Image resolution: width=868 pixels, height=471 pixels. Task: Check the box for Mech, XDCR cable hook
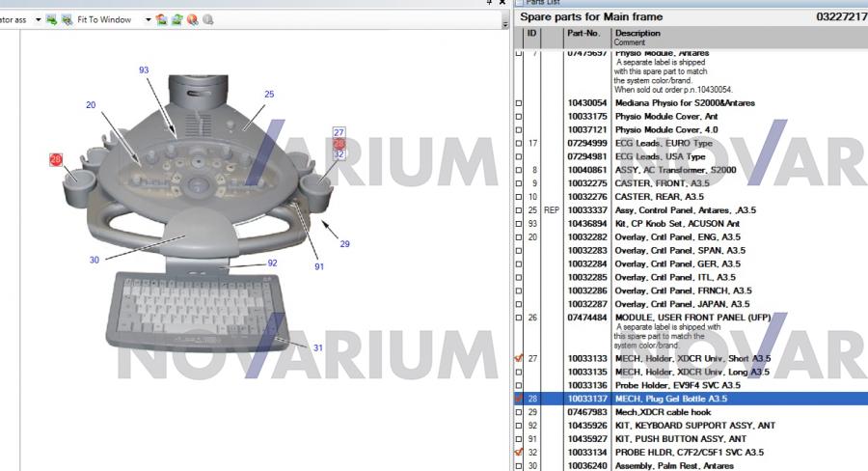(519, 412)
